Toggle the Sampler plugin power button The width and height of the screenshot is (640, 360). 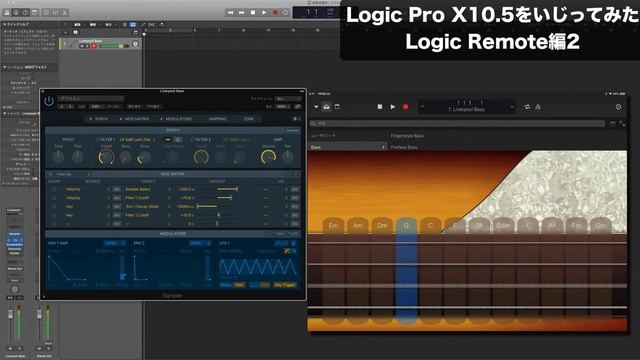click(49, 101)
